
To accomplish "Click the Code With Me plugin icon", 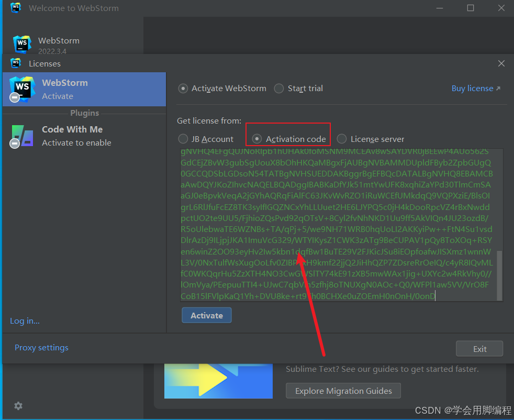I will (x=22, y=136).
